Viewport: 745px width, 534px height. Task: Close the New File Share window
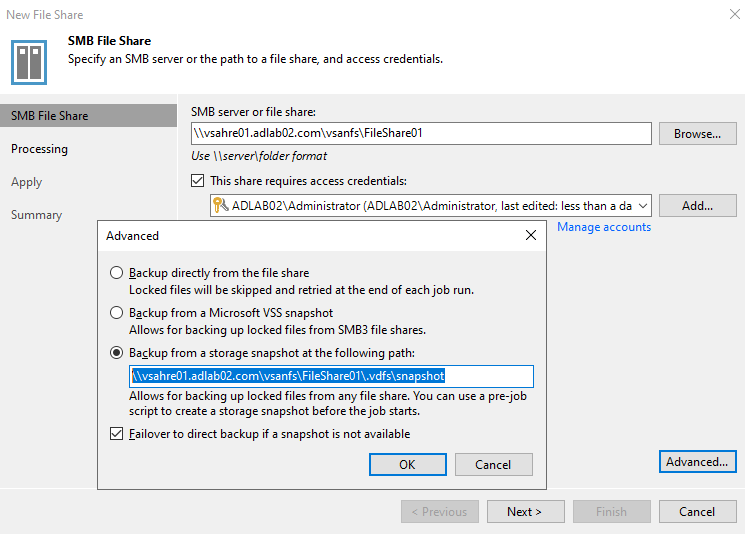click(735, 14)
